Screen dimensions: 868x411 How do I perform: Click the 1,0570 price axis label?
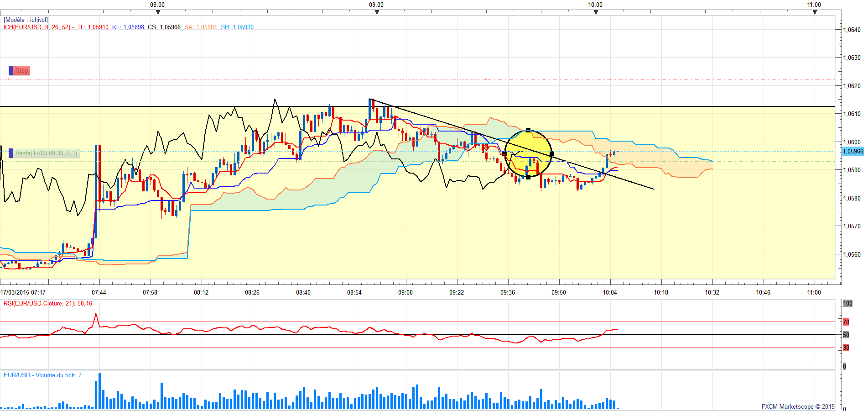pos(852,226)
